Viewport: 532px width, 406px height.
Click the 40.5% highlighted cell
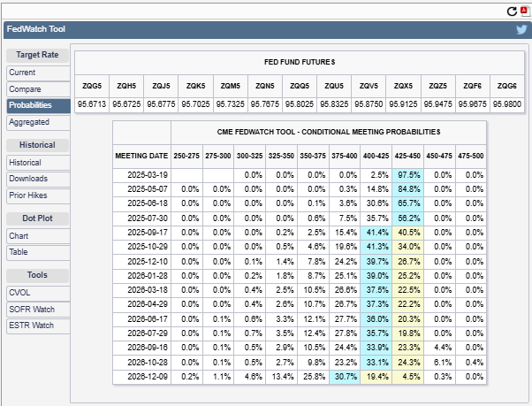click(x=407, y=233)
